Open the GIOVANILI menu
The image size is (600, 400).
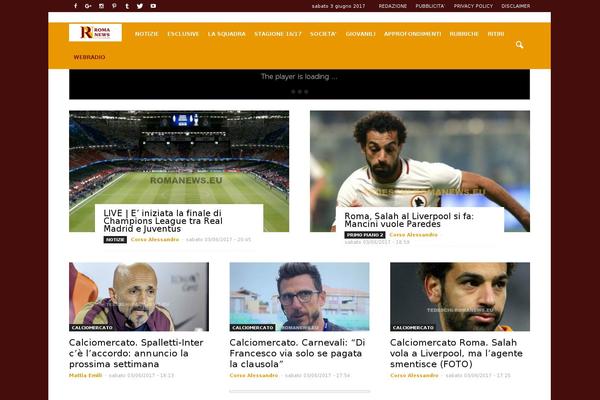coord(360,34)
